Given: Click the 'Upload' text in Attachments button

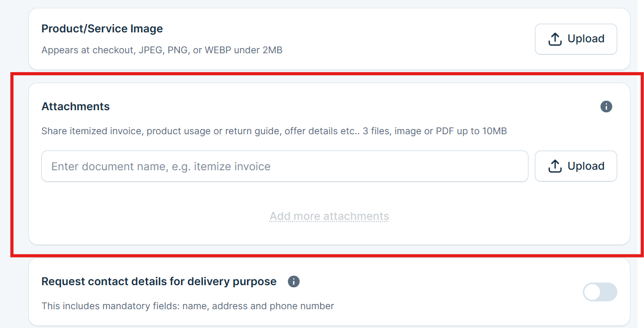Looking at the screenshot, I should pyautogui.click(x=585, y=167).
